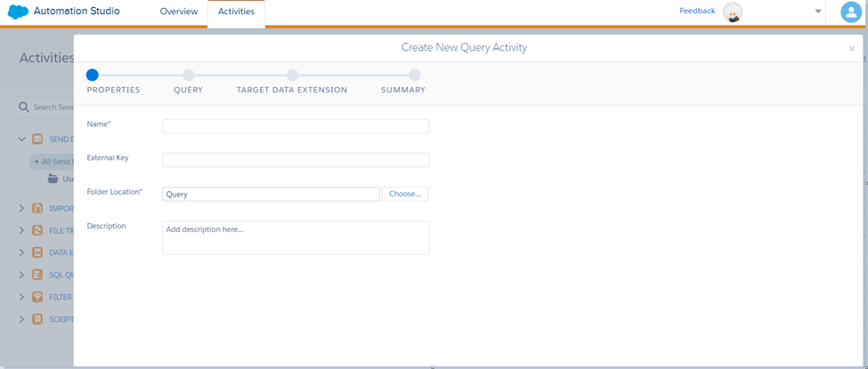Click the Send Email activity icon
The width and height of the screenshot is (868, 369).
pos(37,140)
